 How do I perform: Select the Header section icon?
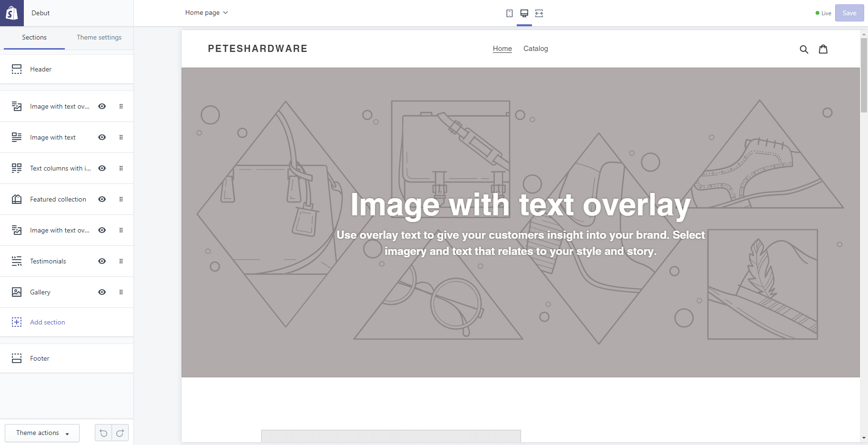point(17,69)
